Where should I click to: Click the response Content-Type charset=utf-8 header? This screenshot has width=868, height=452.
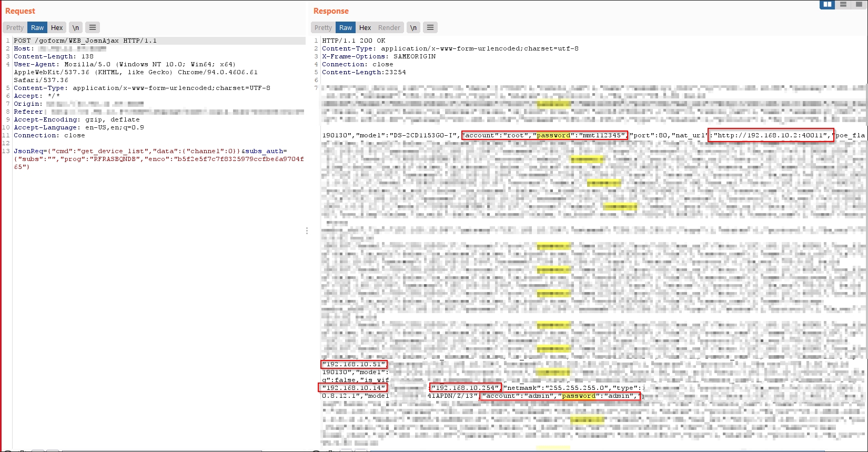(450, 48)
